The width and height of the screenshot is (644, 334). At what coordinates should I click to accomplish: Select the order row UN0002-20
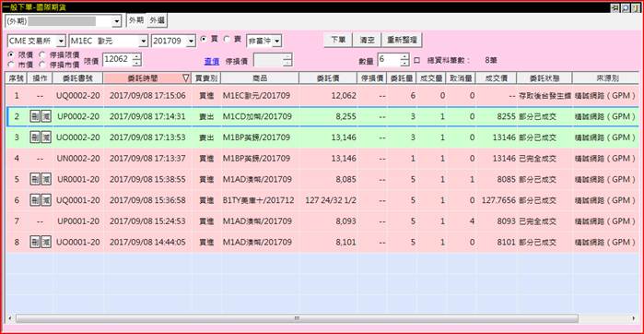[322, 159]
